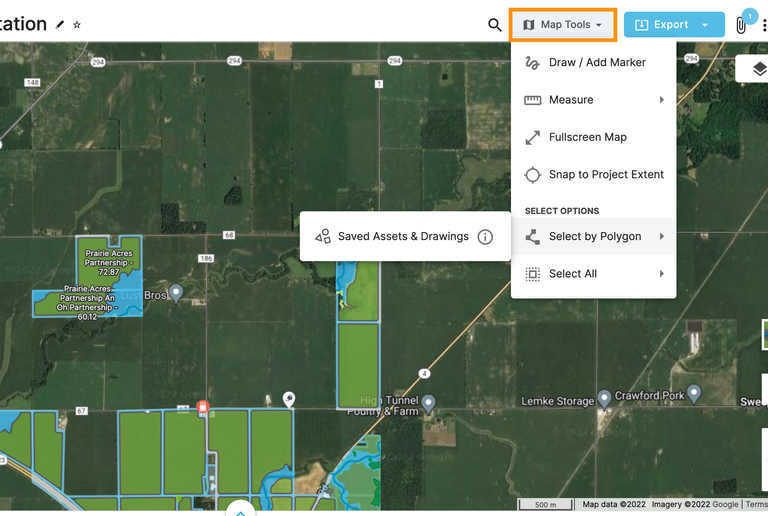Expand Select by Polygon submenu arrow

pyautogui.click(x=662, y=236)
